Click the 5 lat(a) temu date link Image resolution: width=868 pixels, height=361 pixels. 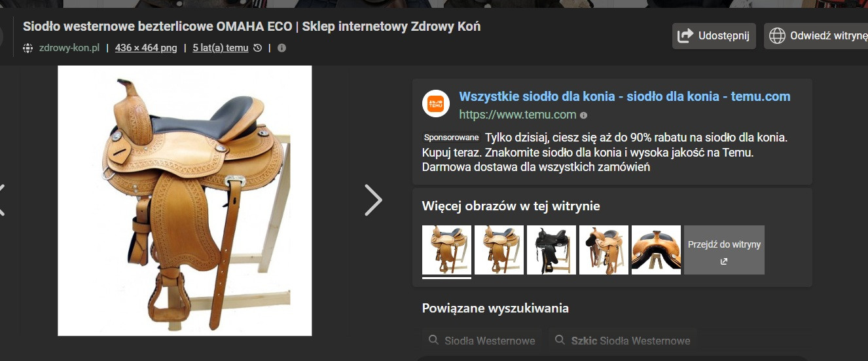point(221,48)
